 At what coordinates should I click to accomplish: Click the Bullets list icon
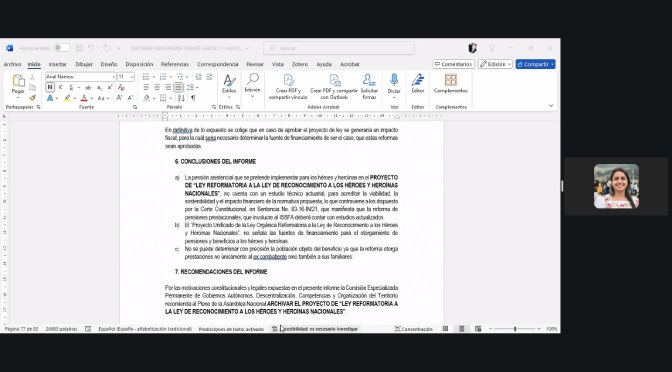tap(146, 77)
